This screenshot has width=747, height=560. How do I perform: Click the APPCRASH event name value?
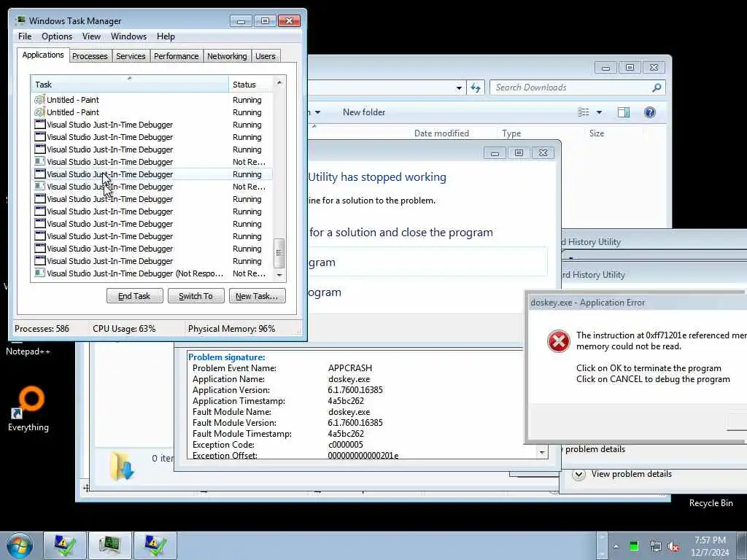click(350, 368)
